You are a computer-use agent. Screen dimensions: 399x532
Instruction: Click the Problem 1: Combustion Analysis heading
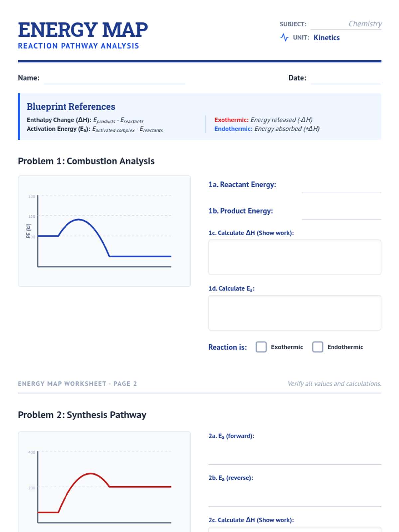pos(86,161)
